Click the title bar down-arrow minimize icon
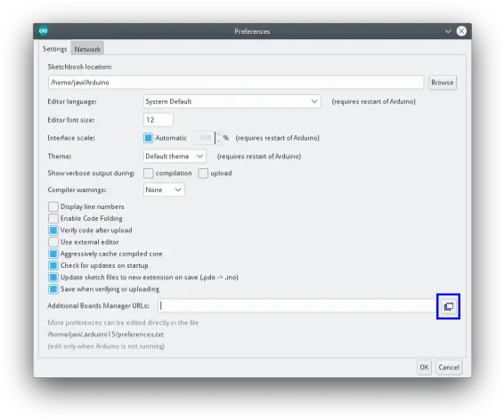The width and height of the screenshot is (504, 420). 448,31
